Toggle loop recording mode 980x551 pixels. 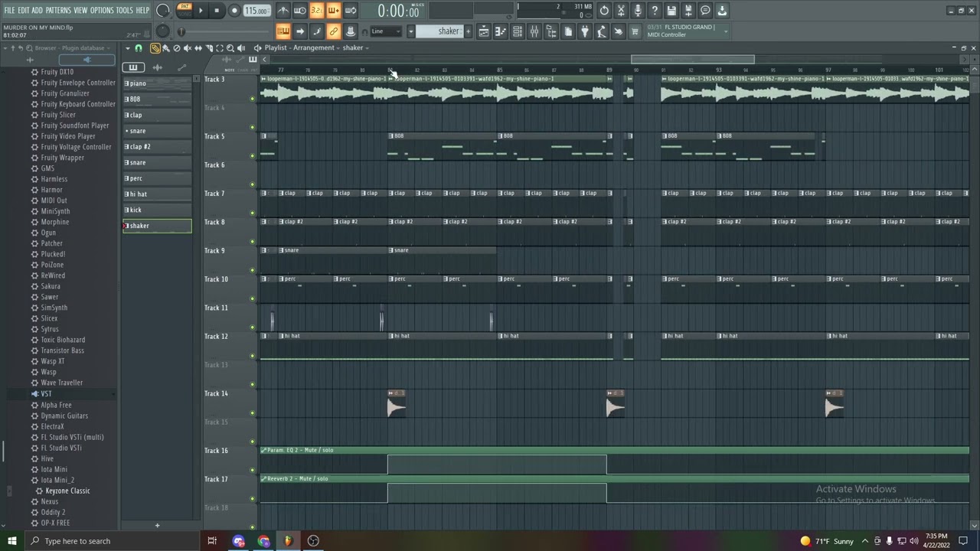[350, 11]
